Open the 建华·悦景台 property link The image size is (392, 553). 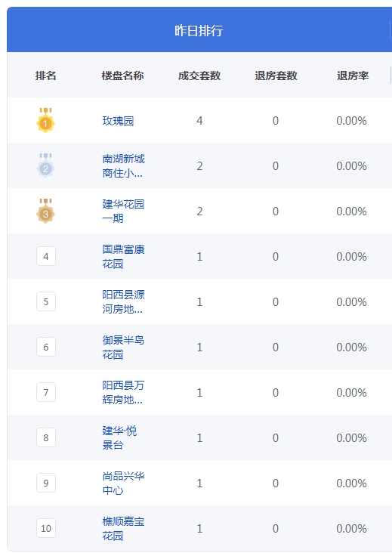click(119, 437)
